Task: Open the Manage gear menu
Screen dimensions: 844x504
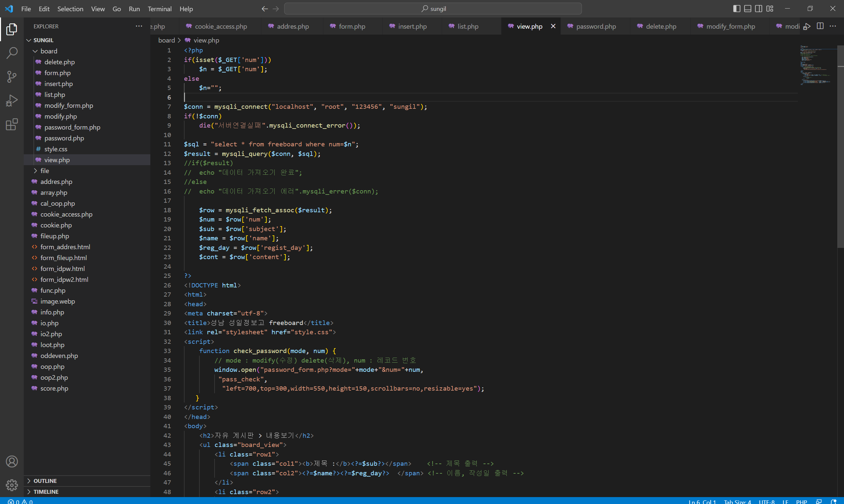Action: tap(12, 485)
